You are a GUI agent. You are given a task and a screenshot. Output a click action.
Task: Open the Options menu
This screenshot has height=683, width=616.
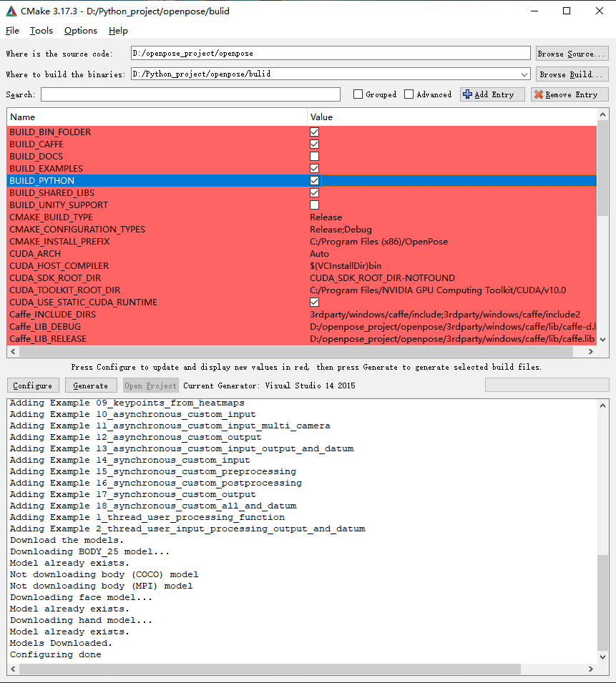coord(80,31)
